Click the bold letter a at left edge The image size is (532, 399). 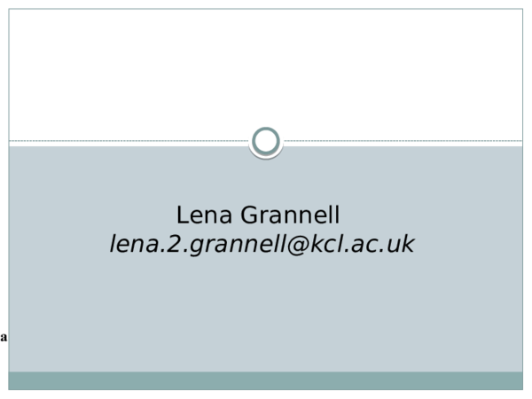click(x=4, y=336)
